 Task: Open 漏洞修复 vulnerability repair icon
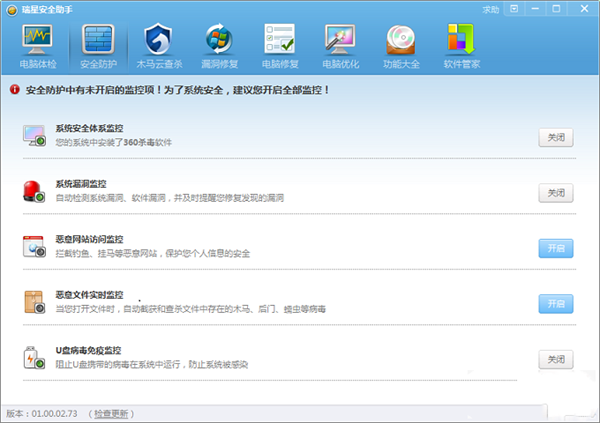[x=218, y=46]
